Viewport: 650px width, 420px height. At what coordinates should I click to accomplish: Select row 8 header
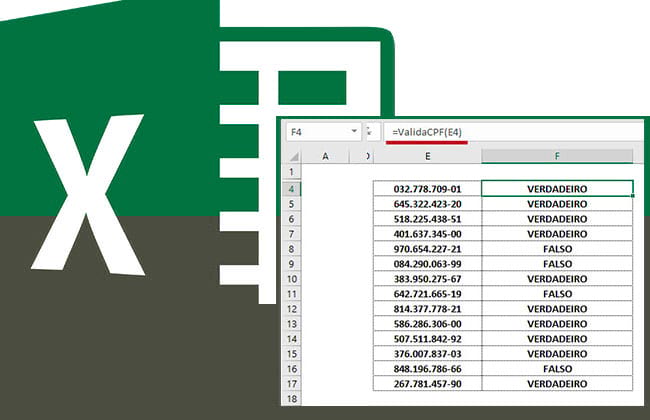point(291,249)
